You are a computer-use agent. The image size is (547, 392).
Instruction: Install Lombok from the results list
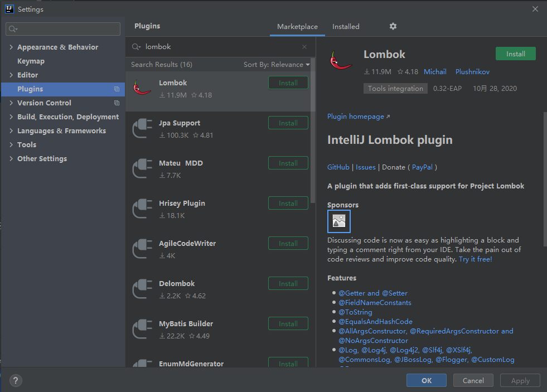click(x=288, y=83)
